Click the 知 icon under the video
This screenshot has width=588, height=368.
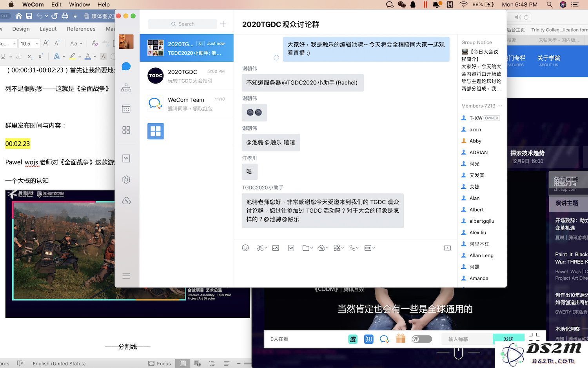tap(368, 339)
